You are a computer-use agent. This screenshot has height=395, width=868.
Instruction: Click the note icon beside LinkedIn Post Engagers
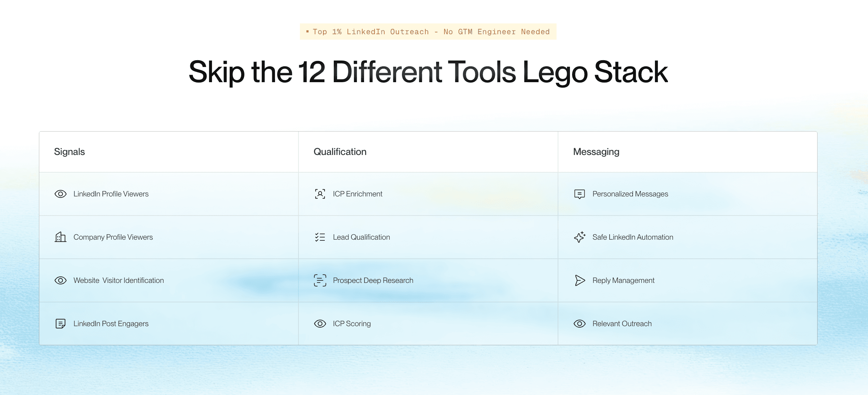click(61, 324)
